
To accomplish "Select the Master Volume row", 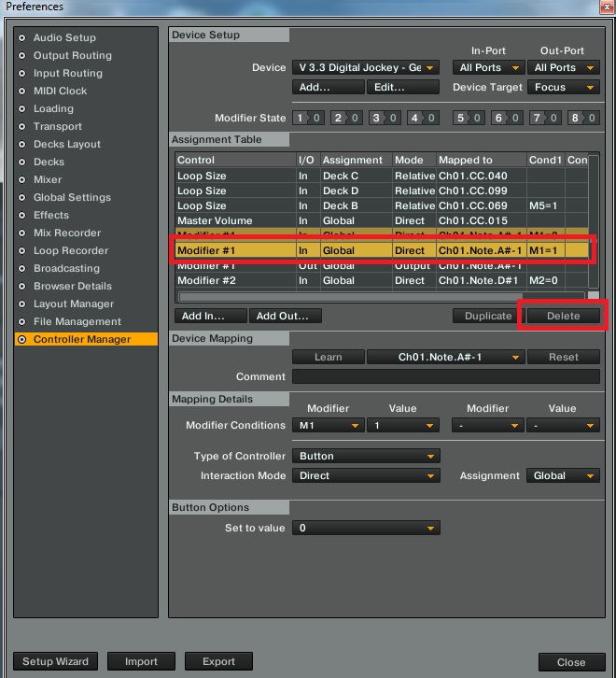I will coord(382,220).
